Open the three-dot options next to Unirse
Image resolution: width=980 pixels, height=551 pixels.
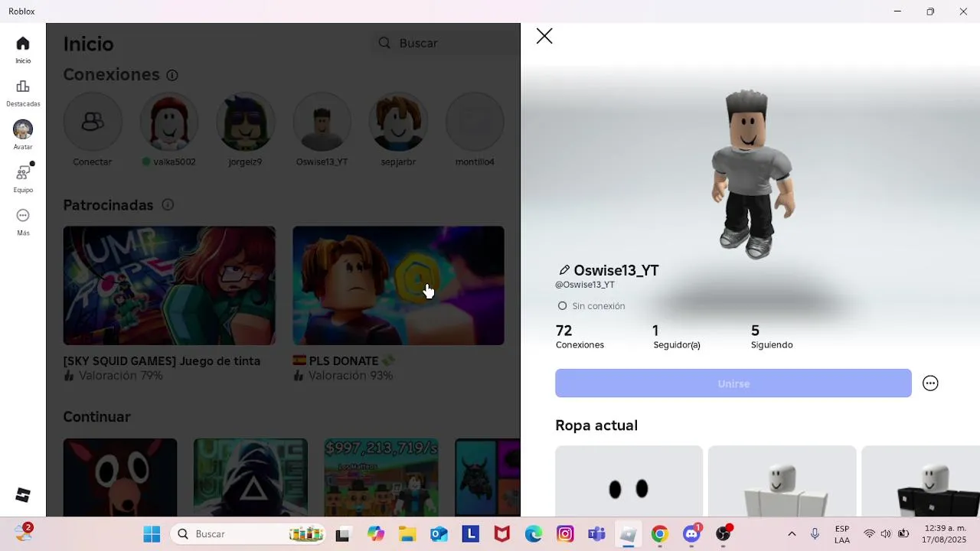tap(930, 383)
